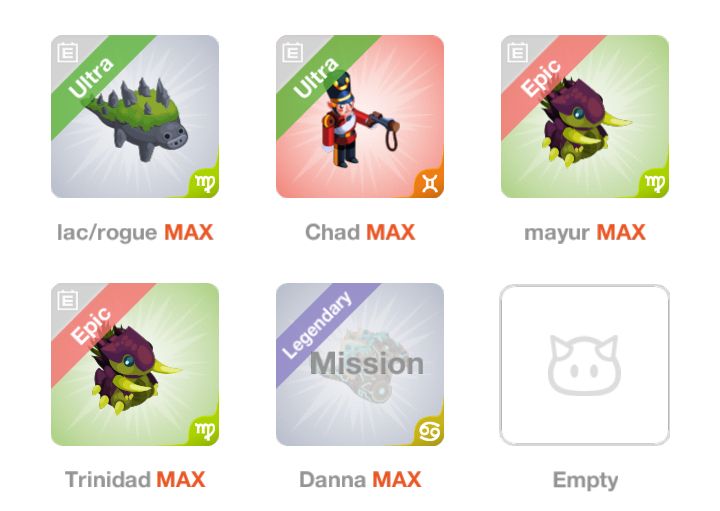Screen dimensions: 720x511
Task: Click the Virgo zodiac badge on lac/rogue card
Action: coord(204,183)
